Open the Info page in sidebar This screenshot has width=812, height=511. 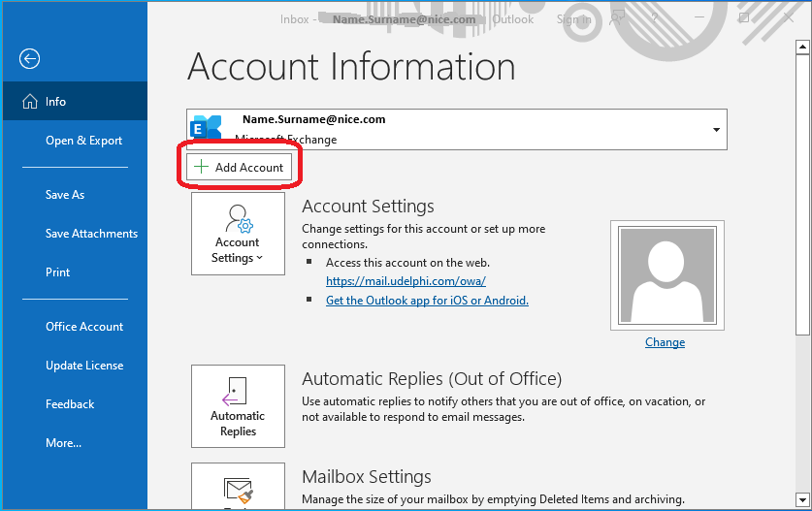[75, 102]
